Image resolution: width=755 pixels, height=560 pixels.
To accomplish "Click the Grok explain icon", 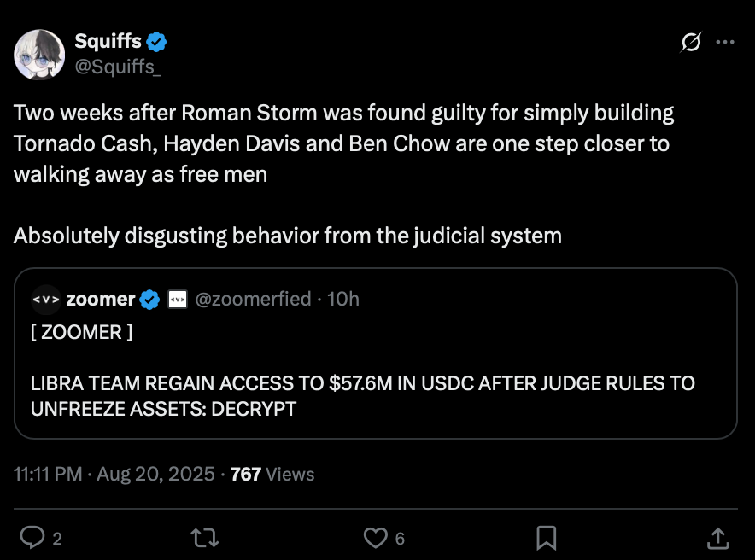I will 690,42.
